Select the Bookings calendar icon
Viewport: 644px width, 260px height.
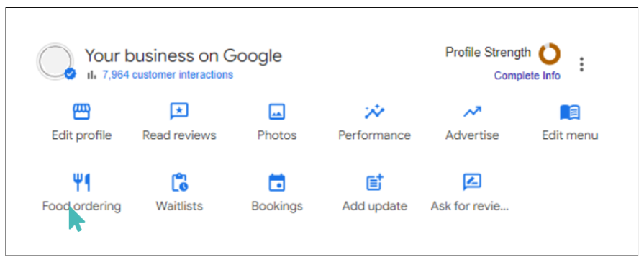click(277, 182)
